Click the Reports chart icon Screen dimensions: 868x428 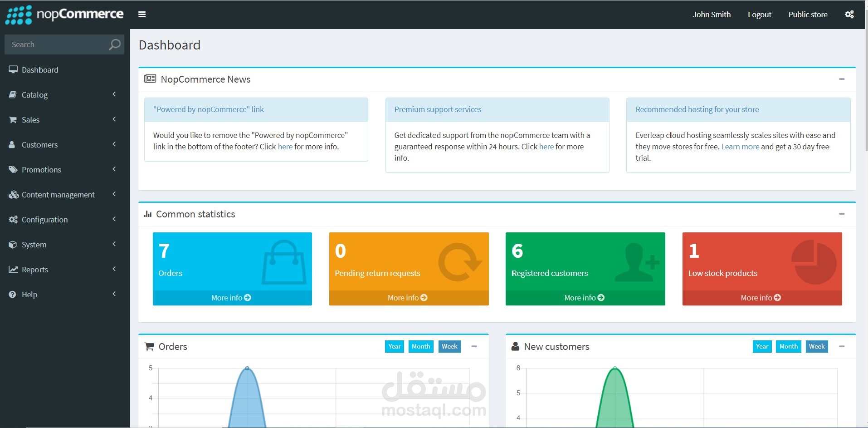click(13, 270)
